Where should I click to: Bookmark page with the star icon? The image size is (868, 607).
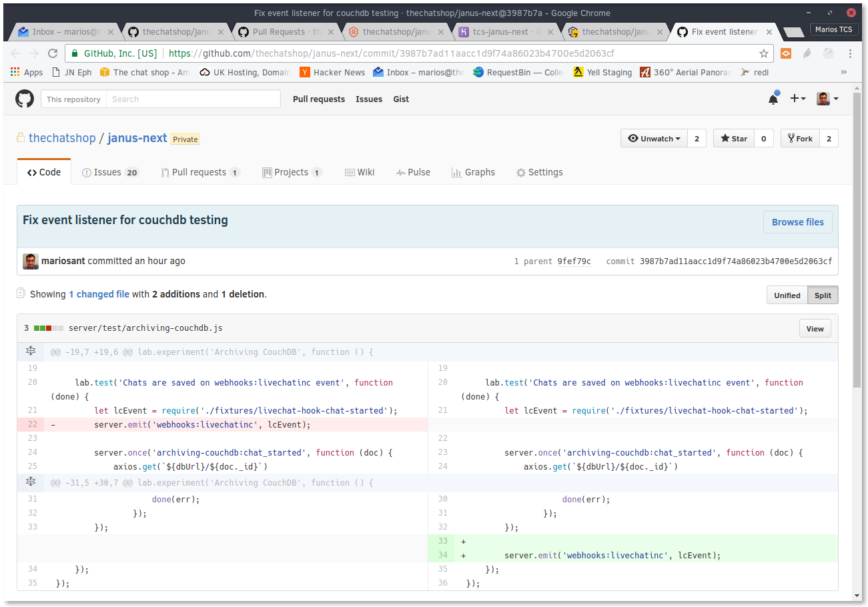coord(764,53)
